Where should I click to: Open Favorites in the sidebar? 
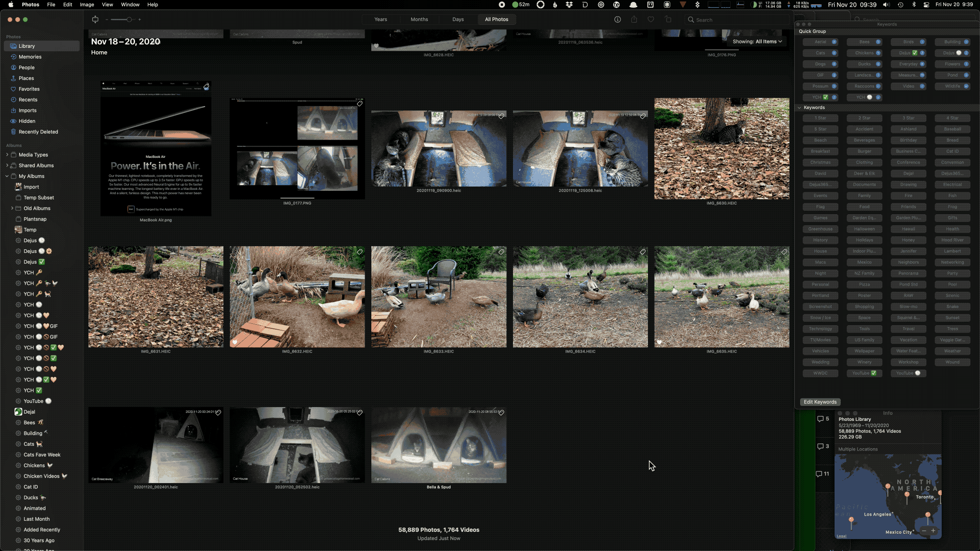pos(42,89)
